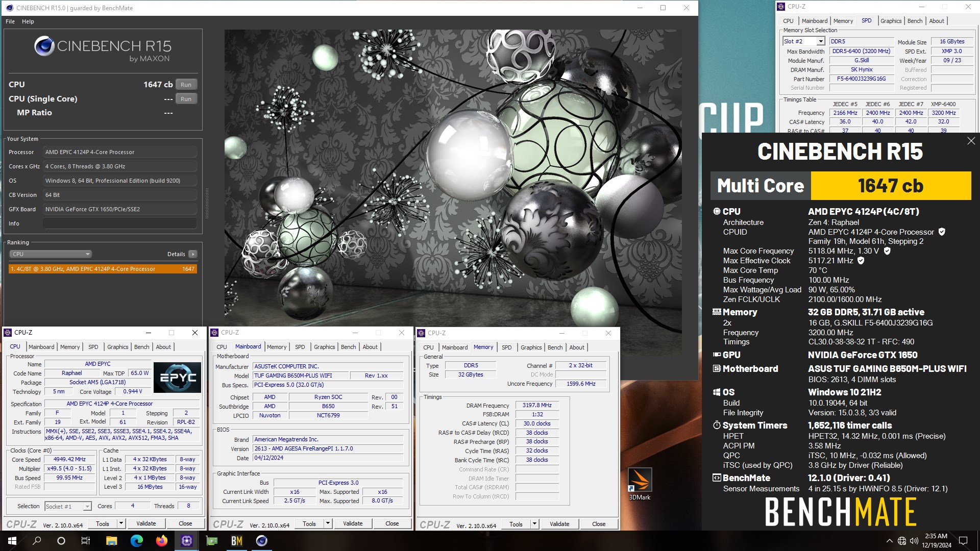Open the Cinebench File menu
The height and width of the screenshot is (551, 980).
(x=10, y=21)
